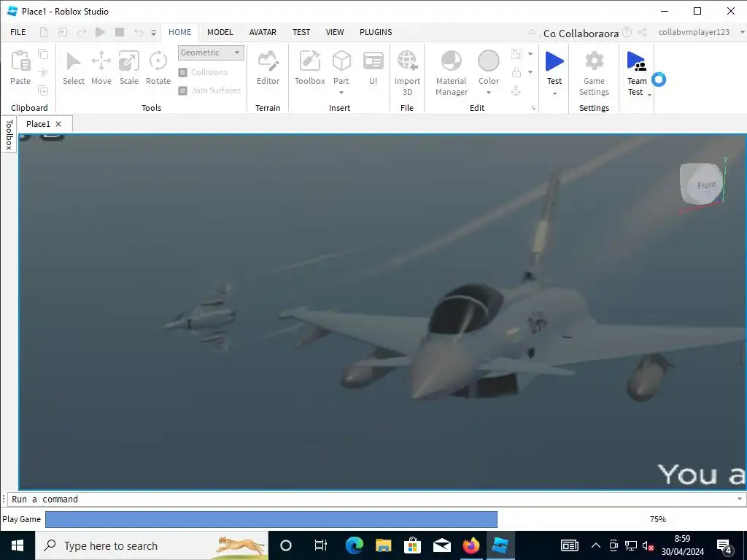747x560 pixels.
Task: Click the Redo arrow in quick access
Action: point(82,32)
